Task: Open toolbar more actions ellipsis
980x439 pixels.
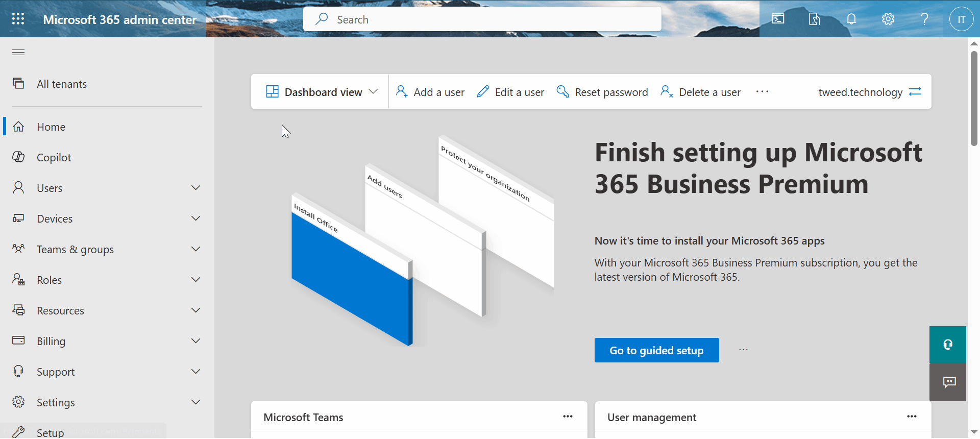Action: click(x=762, y=92)
